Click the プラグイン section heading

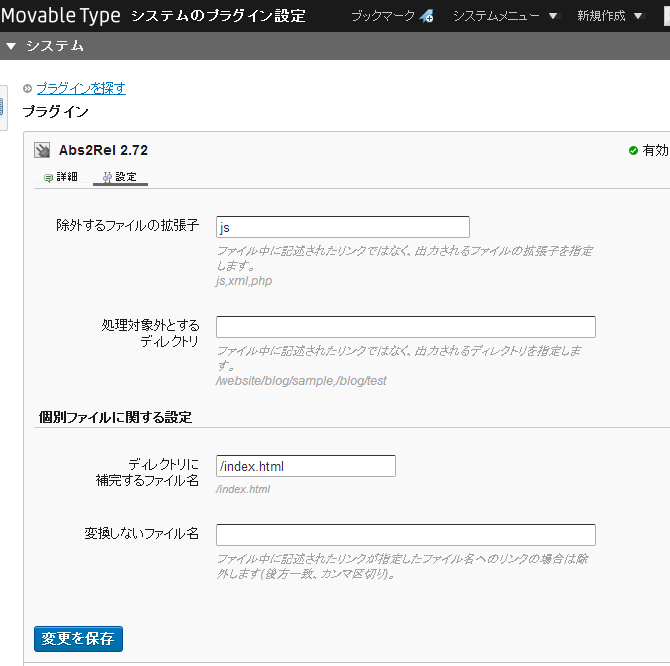pyautogui.click(x=56, y=112)
